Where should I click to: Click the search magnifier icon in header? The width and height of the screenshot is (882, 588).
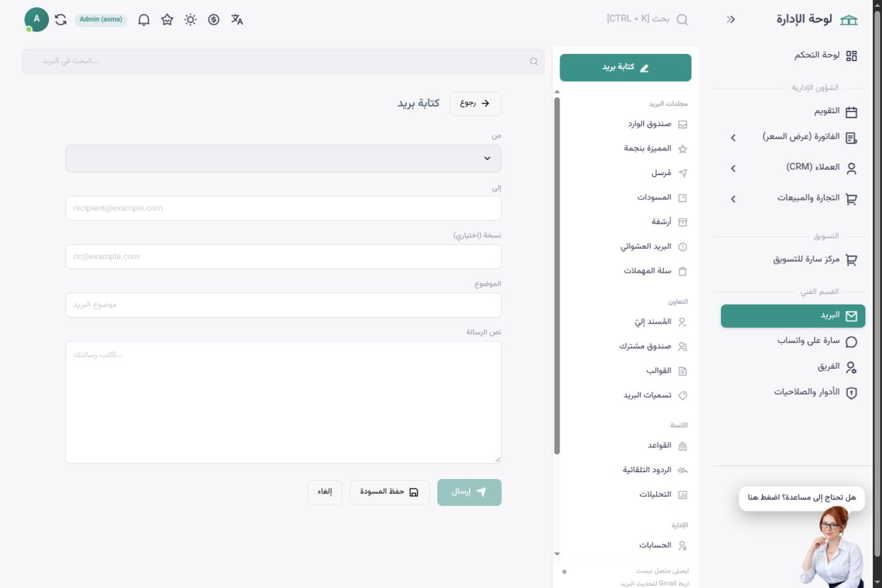pos(682,20)
